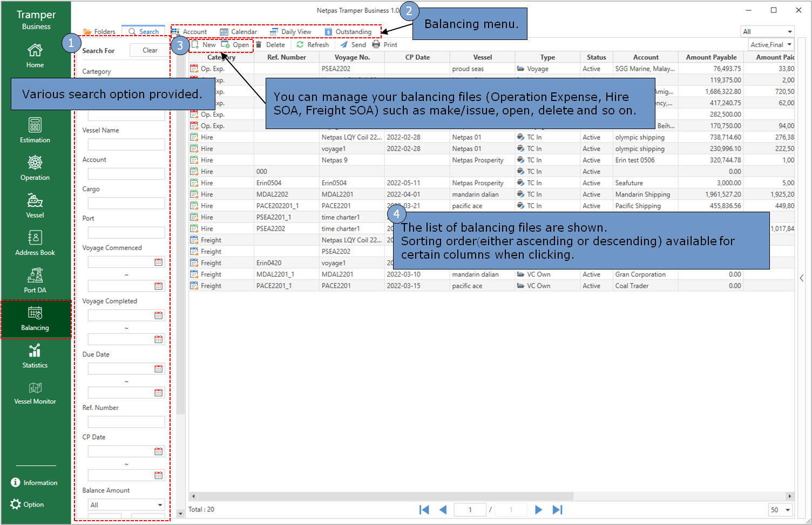Clear the search criteria
This screenshot has width=812, height=525.
click(x=150, y=50)
